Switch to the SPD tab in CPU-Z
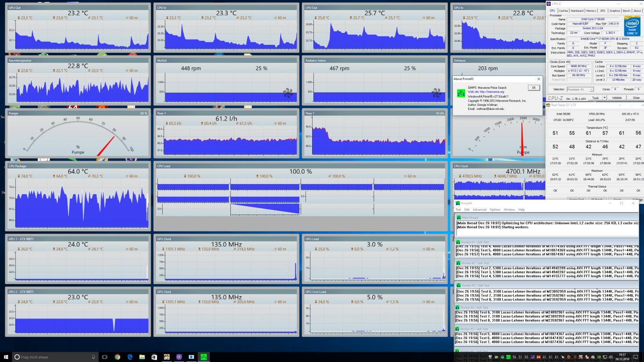Image resolution: width=644 pixels, height=362 pixels. point(603,11)
